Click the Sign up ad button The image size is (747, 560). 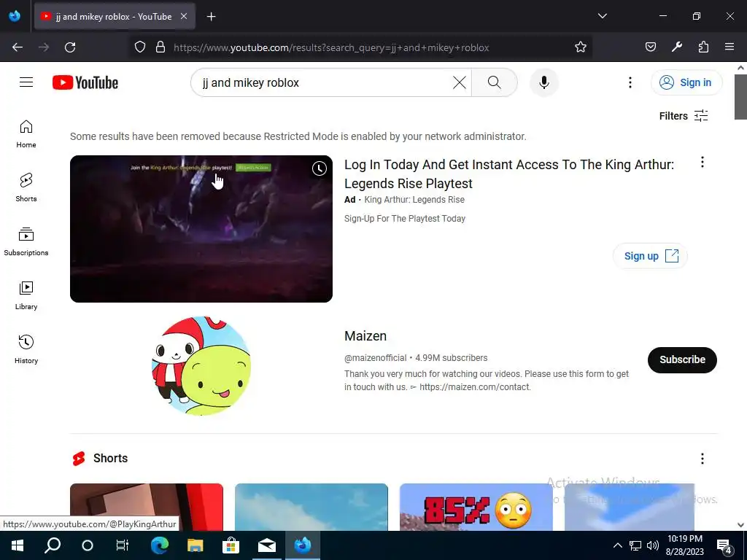point(650,256)
